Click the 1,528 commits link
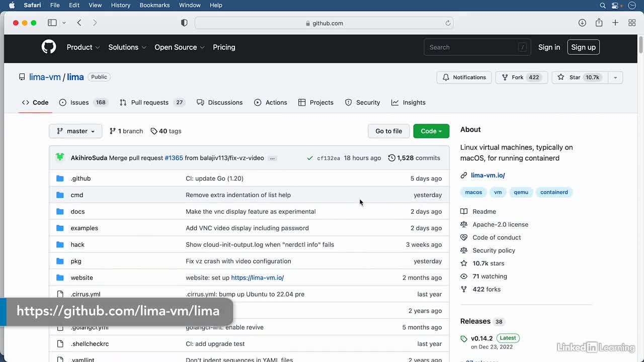This screenshot has width=644, height=362. [414, 158]
